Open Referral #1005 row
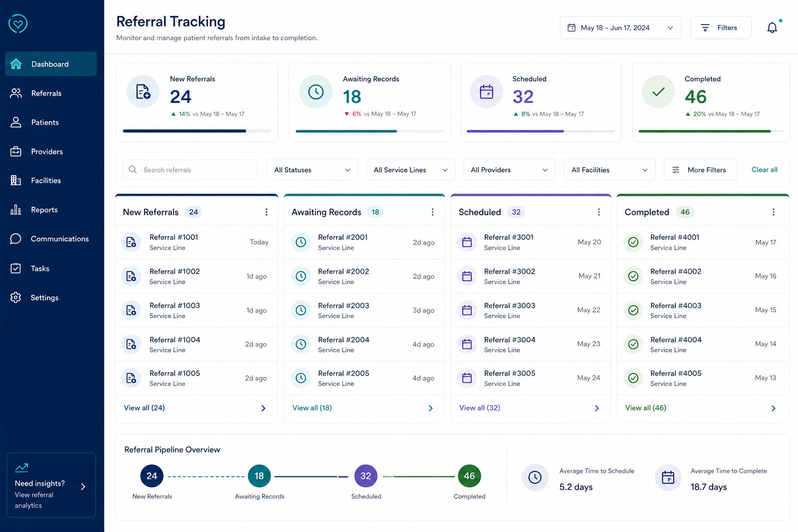 [196, 378]
